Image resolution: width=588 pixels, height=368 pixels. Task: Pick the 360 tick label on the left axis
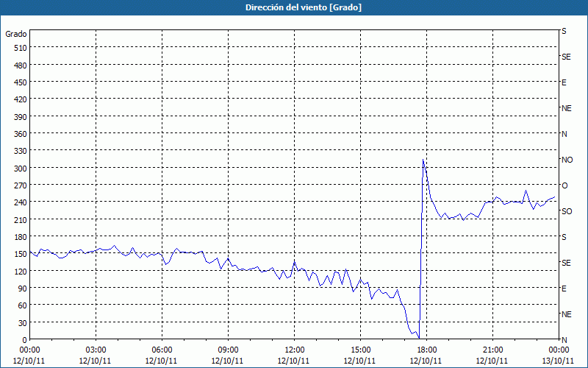pyautogui.click(x=21, y=134)
